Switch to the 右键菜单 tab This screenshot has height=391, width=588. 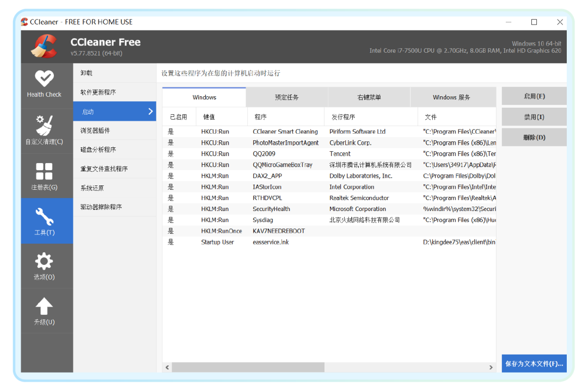click(369, 97)
